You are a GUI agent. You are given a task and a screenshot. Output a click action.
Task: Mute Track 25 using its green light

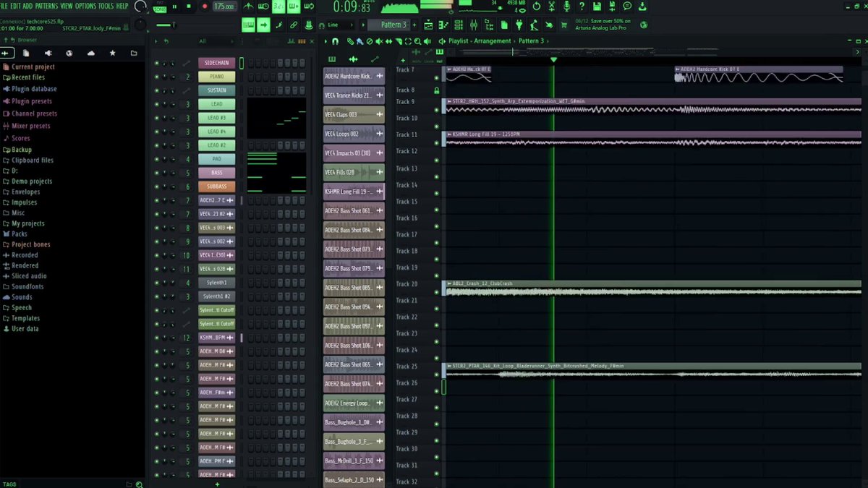point(436,374)
